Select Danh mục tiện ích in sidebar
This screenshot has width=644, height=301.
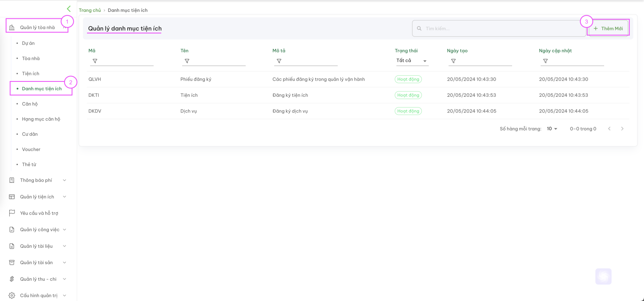[x=41, y=89]
